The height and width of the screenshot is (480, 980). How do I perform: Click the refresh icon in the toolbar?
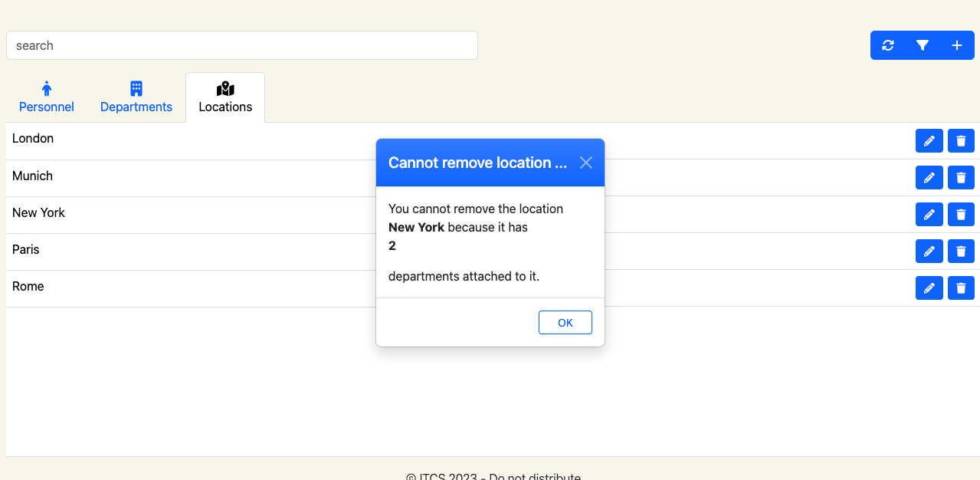887,45
